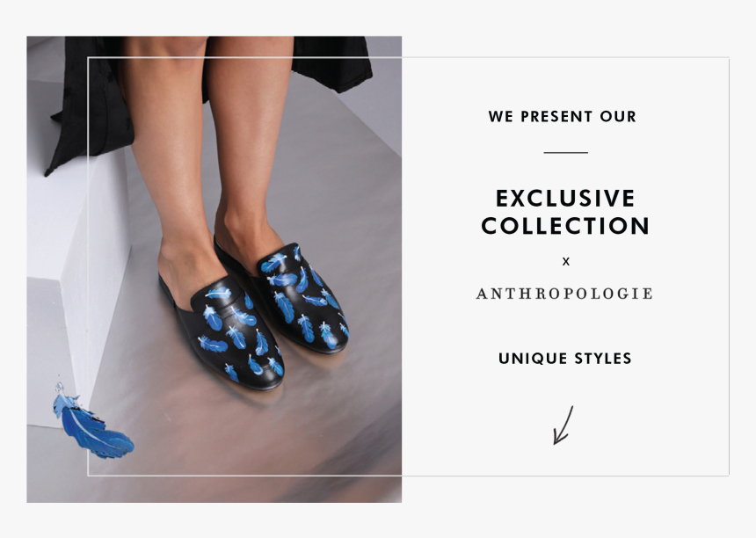Click the hand-drawn down arrow
The image size is (756, 538).
coord(563,425)
